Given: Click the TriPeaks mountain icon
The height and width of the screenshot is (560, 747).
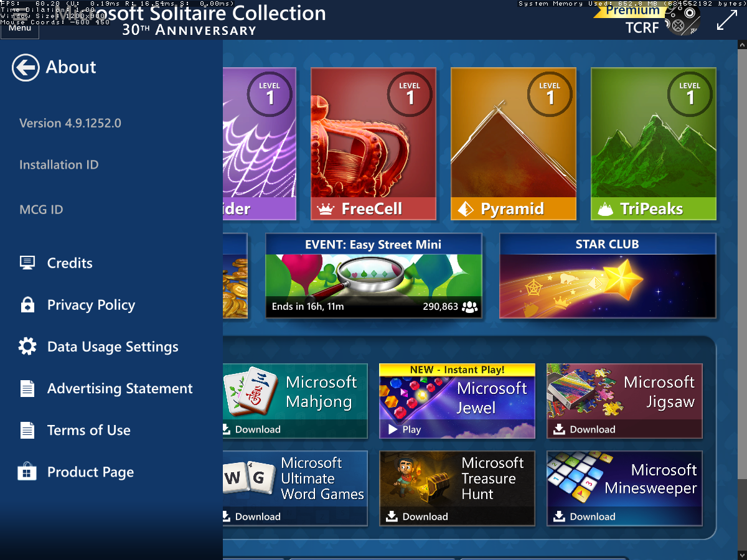Looking at the screenshot, I should 605,210.
